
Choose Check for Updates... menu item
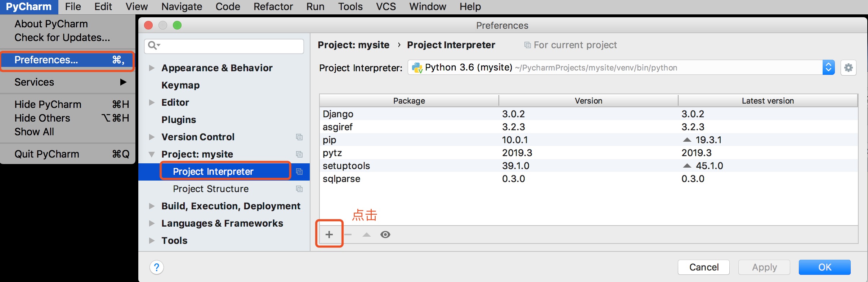click(62, 37)
